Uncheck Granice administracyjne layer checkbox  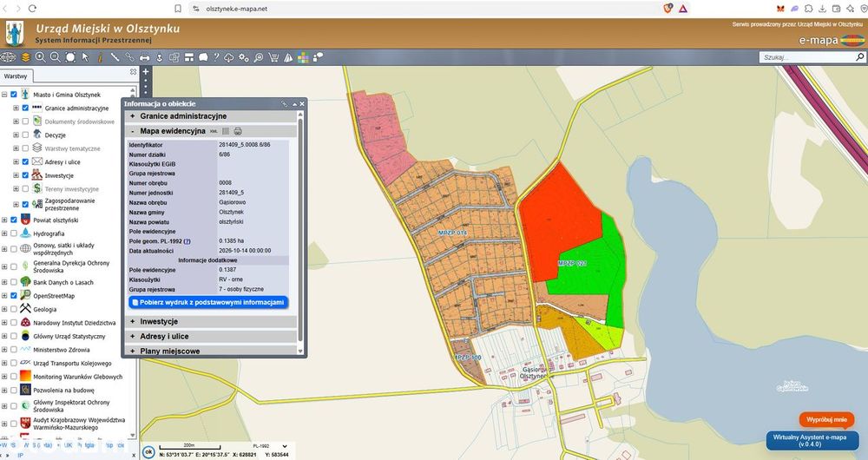25,108
